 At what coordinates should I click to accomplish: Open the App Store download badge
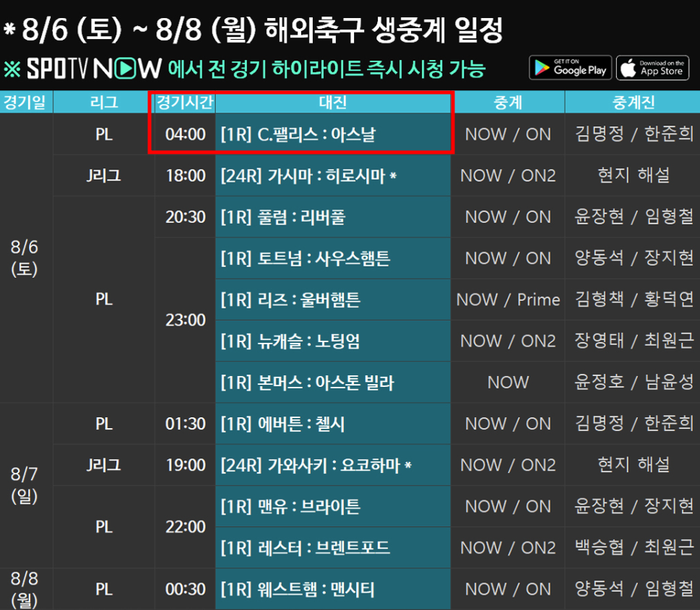click(x=652, y=68)
